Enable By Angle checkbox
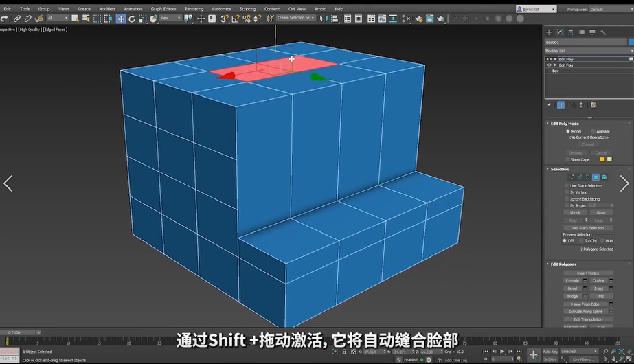 coord(567,205)
